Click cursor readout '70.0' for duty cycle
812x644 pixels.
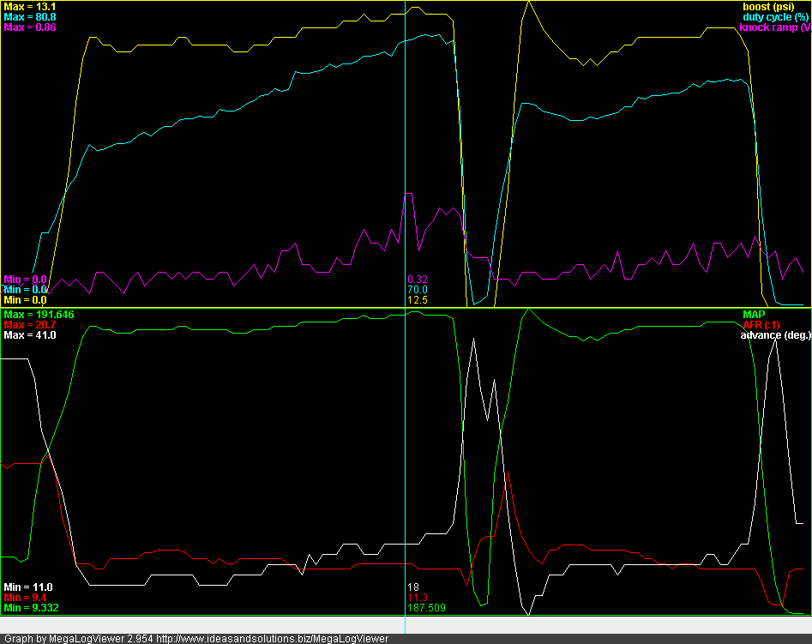(x=418, y=290)
